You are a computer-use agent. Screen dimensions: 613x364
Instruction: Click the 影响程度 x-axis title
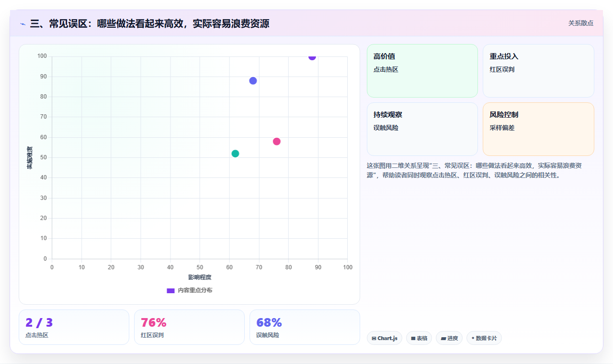tap(200, 277)
